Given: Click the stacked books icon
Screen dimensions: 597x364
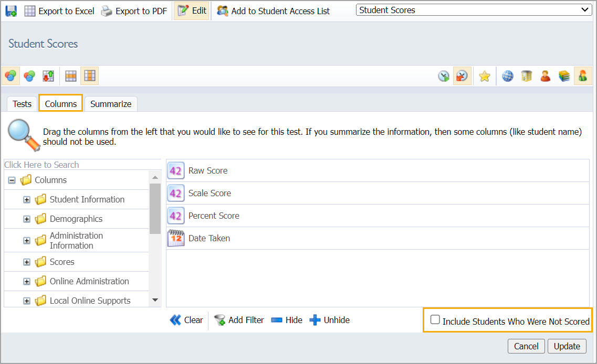Looking at the screenshot, I should [564, 77].
